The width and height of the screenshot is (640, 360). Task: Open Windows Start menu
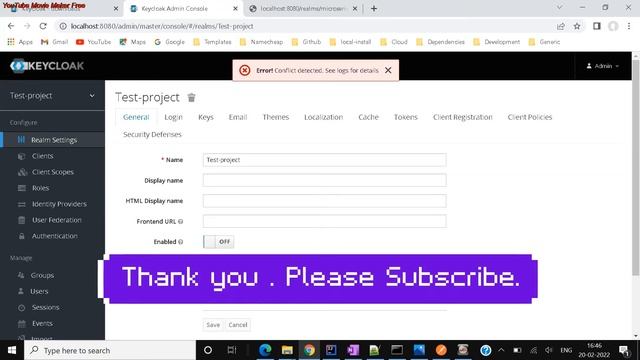tap(12, 350)
